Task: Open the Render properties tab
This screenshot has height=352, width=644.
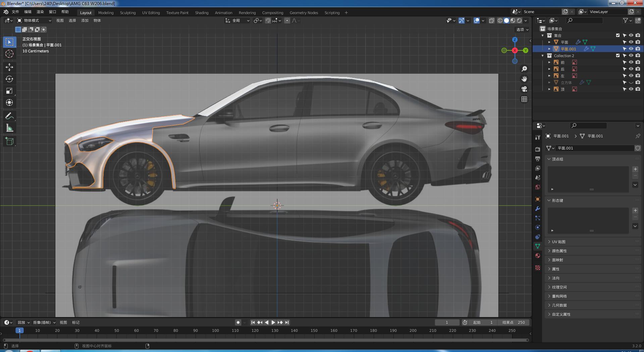Action: [538, 149]
